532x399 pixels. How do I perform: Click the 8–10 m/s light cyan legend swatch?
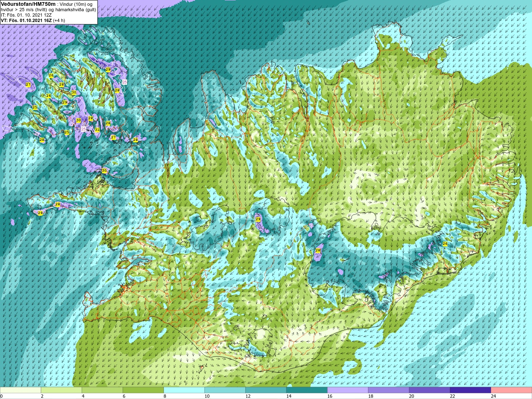[184, 390]
